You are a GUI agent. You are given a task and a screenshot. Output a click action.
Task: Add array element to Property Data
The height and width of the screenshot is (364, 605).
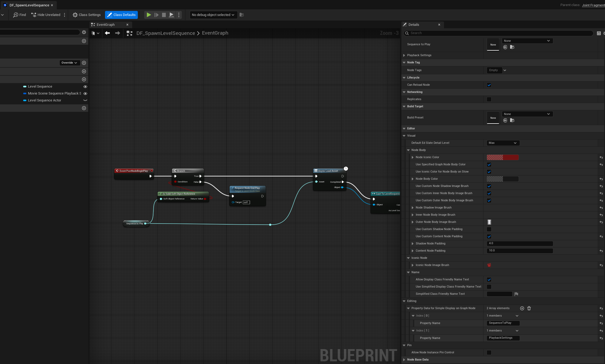click(x=522, y=308)
